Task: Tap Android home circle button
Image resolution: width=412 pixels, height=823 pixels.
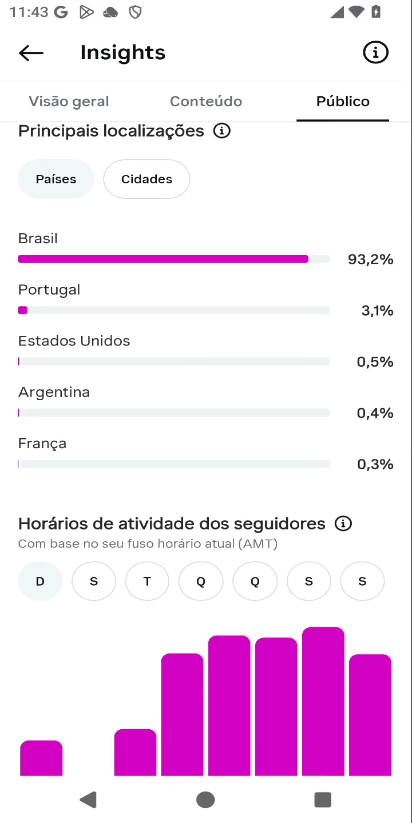Action: (205, 799)
